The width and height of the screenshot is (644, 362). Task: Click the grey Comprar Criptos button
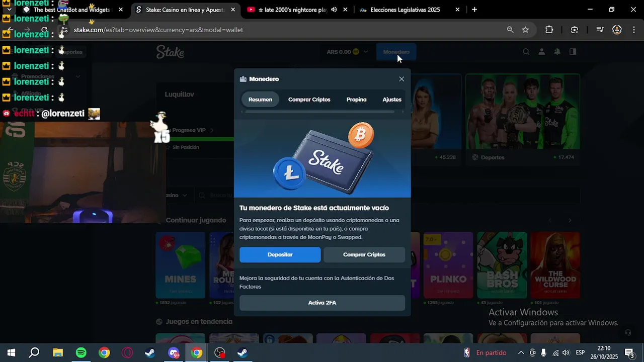(x=364, y=254)
